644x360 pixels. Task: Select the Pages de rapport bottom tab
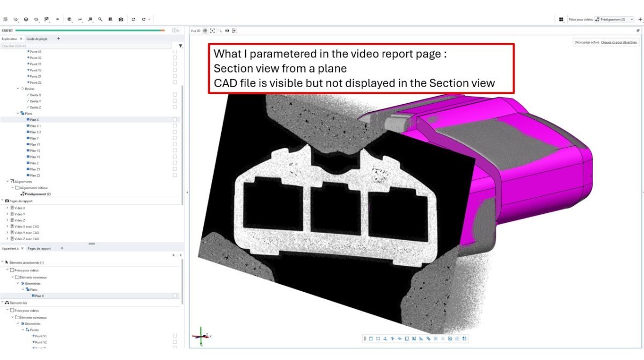click(x=39, y=248)
